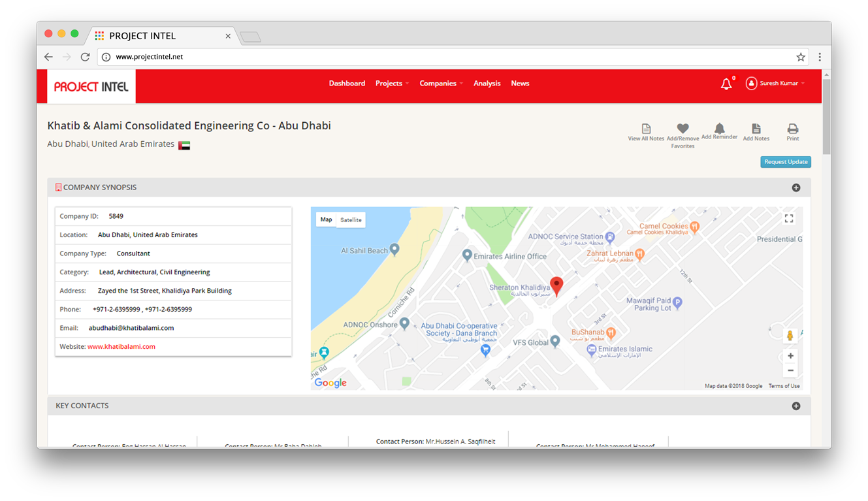868x501 pixels.
Task: Open the Projects dropdown menu
Action: coord(392,84)
